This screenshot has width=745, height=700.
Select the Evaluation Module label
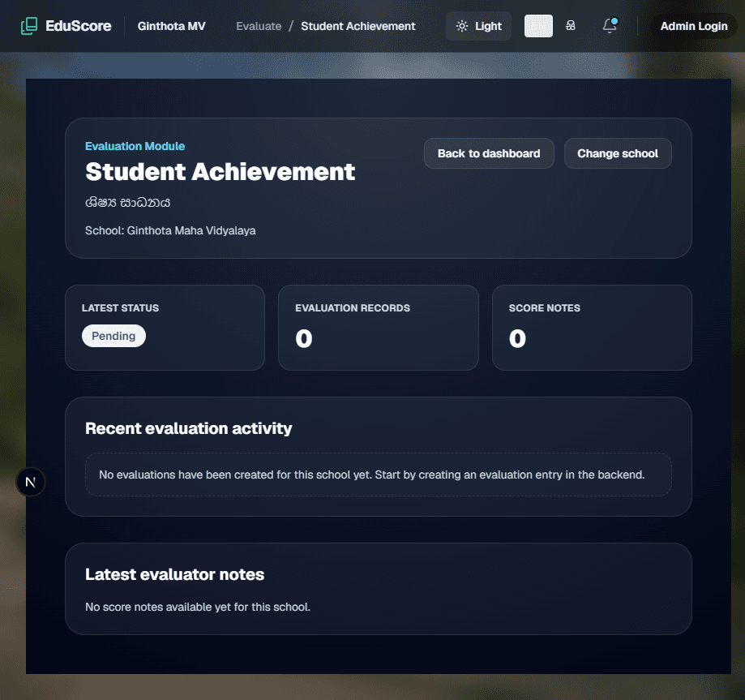[x=135, y=146]
